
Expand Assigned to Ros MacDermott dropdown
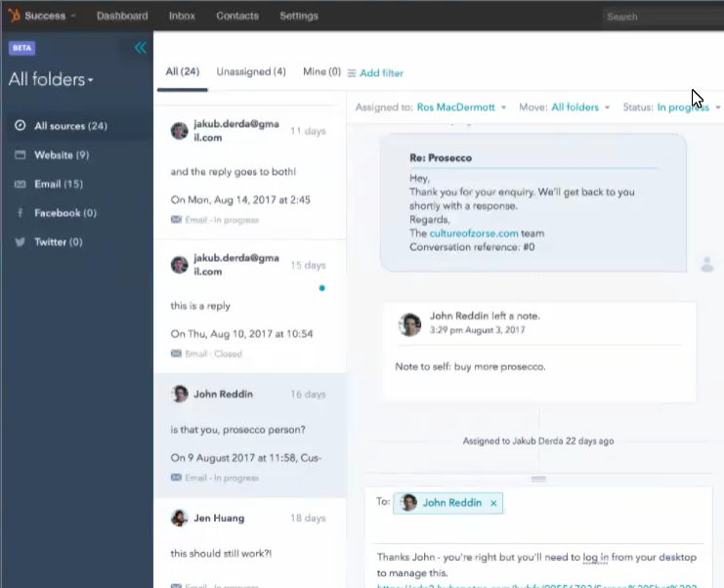pyautogui.click(x=461, y=107)
